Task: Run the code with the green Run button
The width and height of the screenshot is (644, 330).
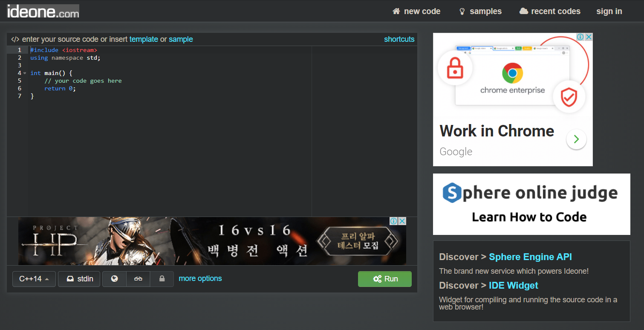Action: point(385,279)
